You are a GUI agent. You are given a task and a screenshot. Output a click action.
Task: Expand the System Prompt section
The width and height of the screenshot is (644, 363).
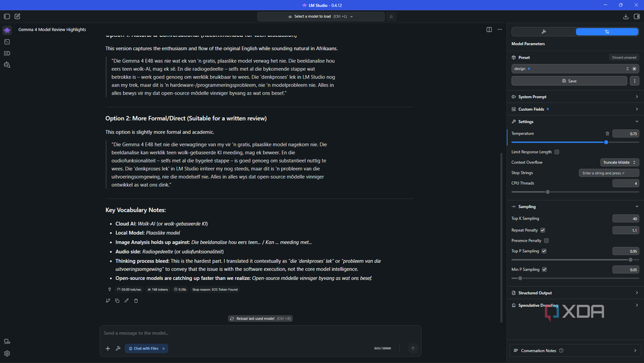(x=575, y=97)
